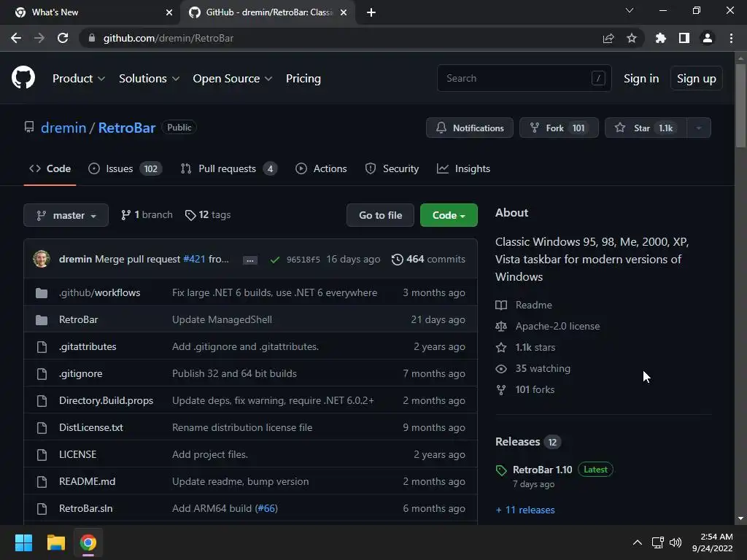Click the Pricing link
Image resolution: width=747 pixels, height=560 pixels.
click(x=303, y=79)
